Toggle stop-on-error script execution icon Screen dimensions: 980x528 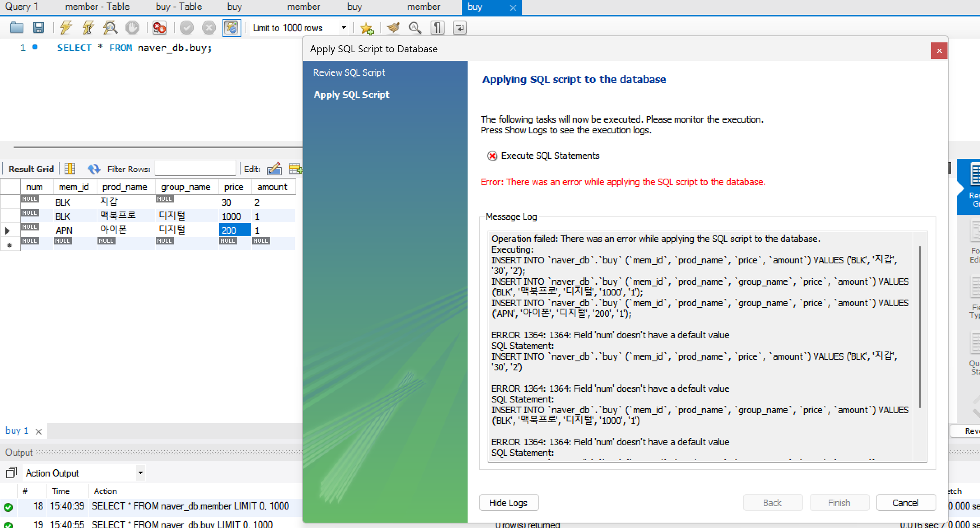pyautogui.click(x=159, y=28)
